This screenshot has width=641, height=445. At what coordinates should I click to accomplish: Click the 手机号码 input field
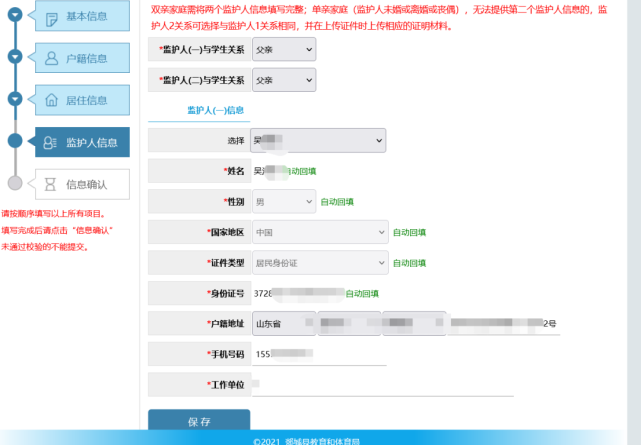(319, 354)
